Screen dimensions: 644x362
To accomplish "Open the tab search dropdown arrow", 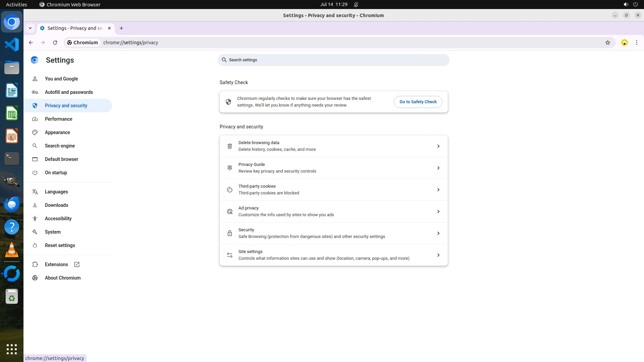I will pyautogui.click(x=30, y=28).
